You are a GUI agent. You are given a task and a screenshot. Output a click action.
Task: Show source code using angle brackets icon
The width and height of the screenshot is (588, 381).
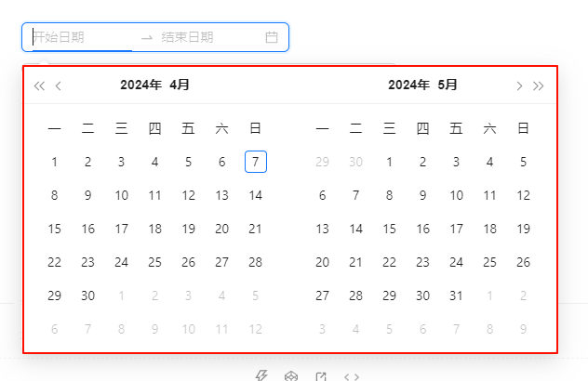click(352, 376)
